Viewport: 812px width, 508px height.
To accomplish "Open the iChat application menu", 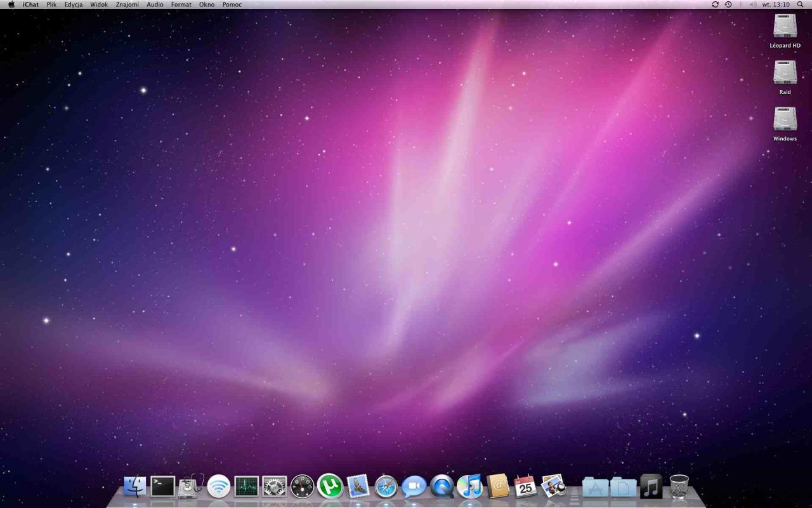I will pyautogui.click(x=30, y=4).
